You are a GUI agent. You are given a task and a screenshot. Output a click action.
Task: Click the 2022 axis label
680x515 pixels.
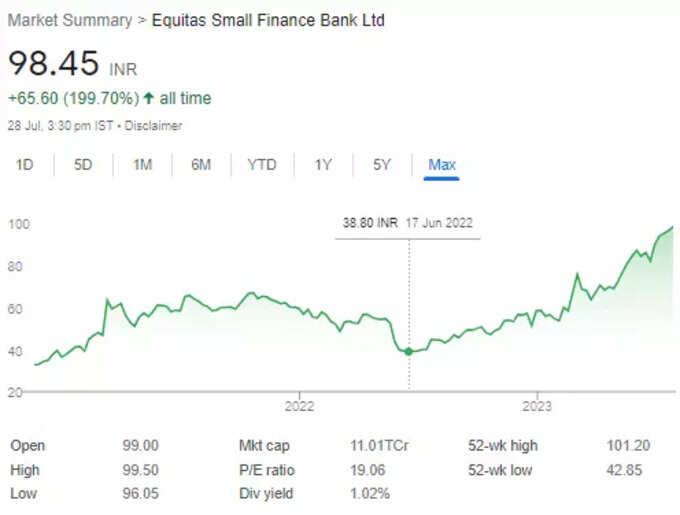coord(299,406)
